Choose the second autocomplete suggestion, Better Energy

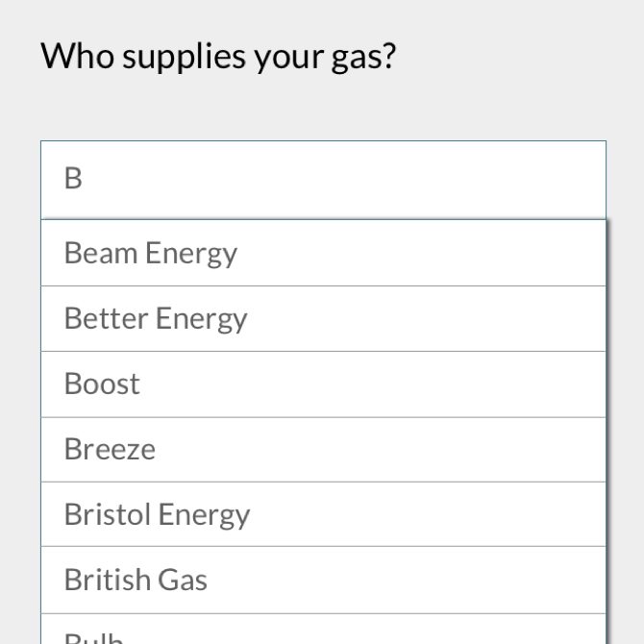(x=323, y=318)
